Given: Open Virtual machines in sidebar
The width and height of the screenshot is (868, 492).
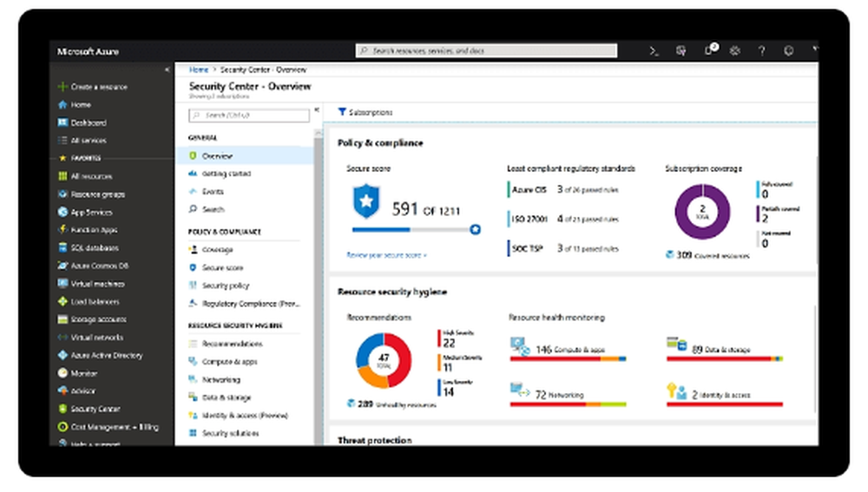Looking at the screenshot, I should point(91,284).
